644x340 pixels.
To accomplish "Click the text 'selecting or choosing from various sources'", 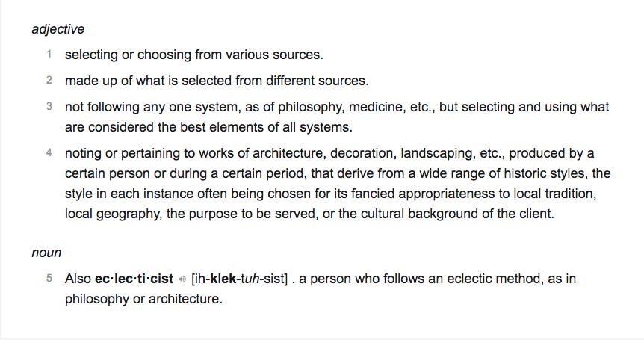I will (193, 55).
